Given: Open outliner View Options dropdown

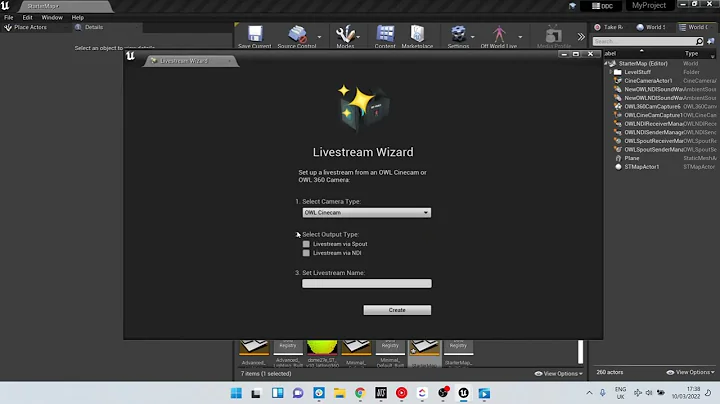Looking at the screenshot, I should pyautogui.click(x=691, y=372).
